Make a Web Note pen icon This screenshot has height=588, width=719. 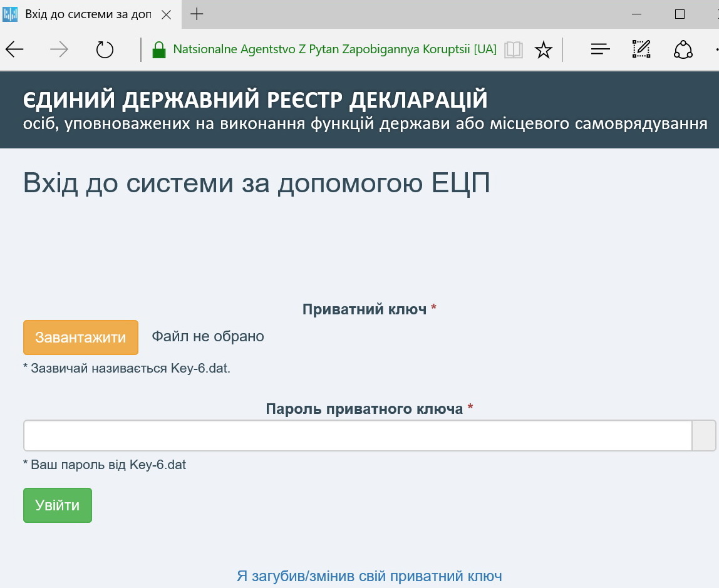click(641, 49)
